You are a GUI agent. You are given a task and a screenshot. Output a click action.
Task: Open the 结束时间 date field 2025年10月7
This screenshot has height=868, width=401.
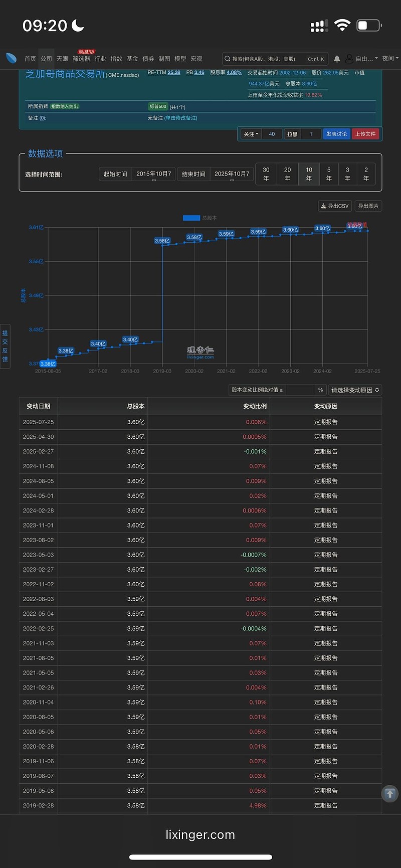(x=232, y=174)
